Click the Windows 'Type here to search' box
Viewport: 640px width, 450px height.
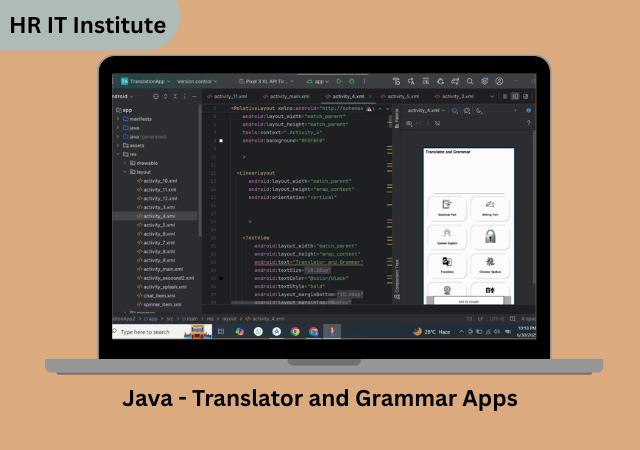click(x=162, y=332)
